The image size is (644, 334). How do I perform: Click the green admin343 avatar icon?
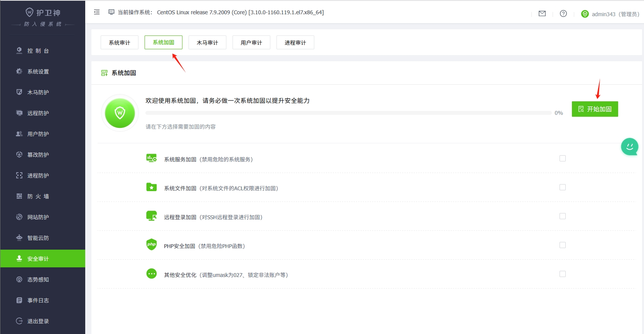click(x=585, y=14)
